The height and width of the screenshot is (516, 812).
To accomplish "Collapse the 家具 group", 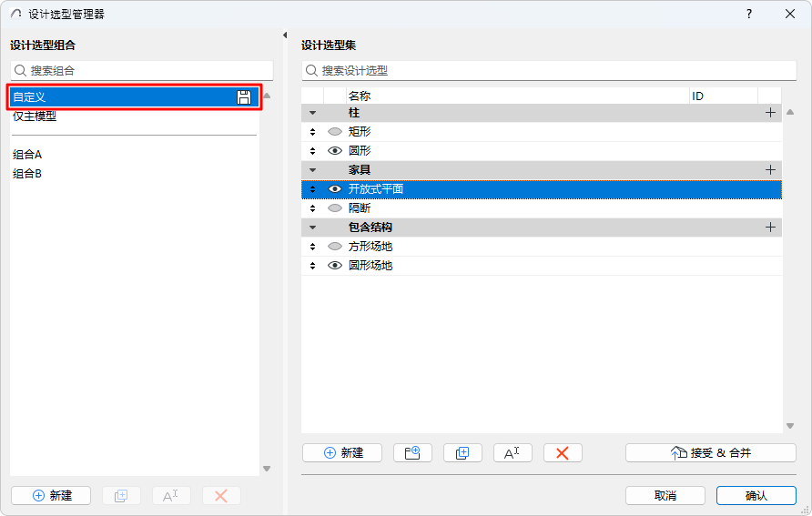I will 312,170.
